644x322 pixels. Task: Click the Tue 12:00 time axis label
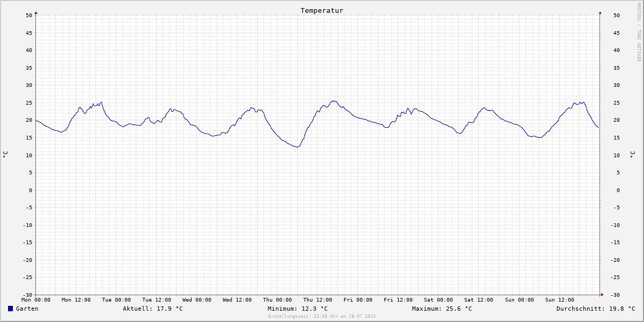(x=157, y=300)
